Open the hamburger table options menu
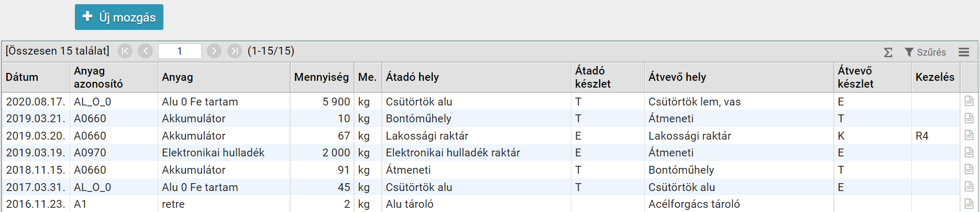 964,52
